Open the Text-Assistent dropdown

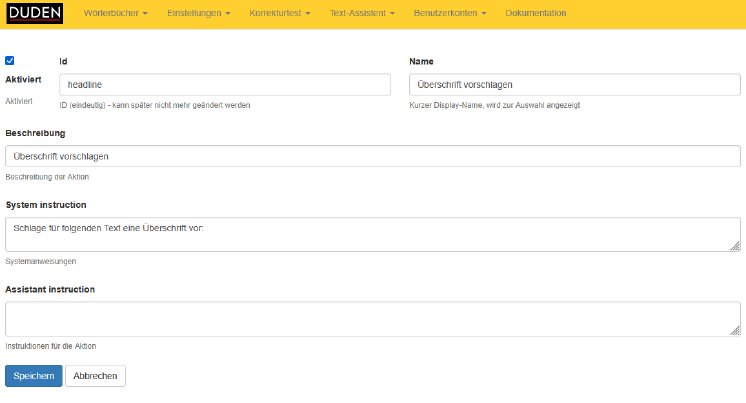tap(362, 13)
